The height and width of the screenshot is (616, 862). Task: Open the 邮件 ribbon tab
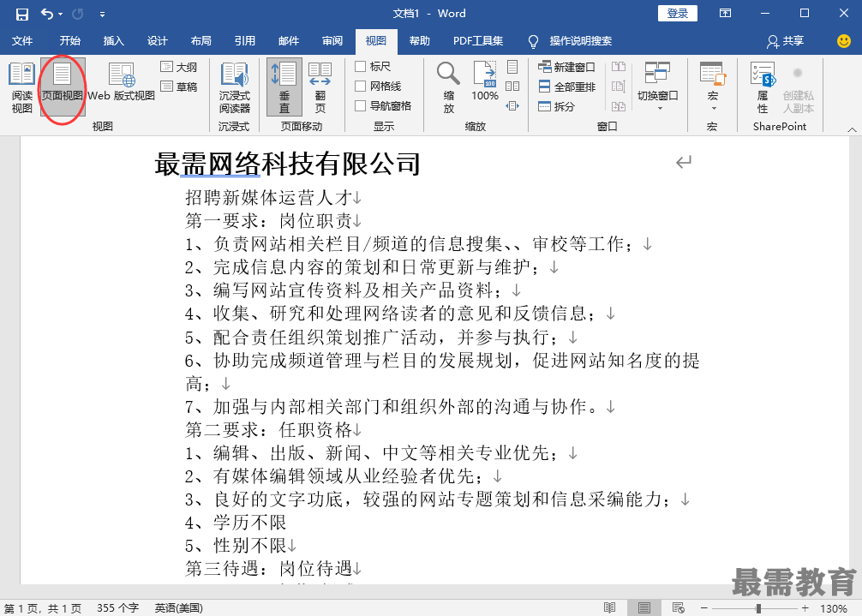pyautogui.click(x=289, y=40)
